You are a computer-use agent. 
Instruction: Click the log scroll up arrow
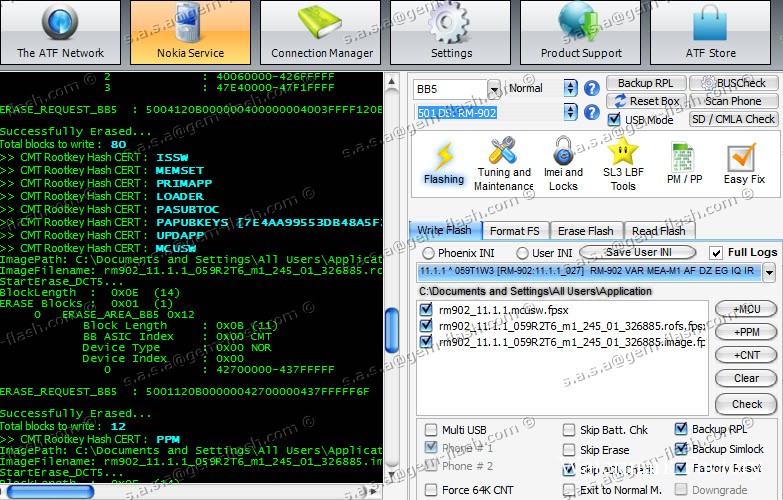click(x=392, y=81)
